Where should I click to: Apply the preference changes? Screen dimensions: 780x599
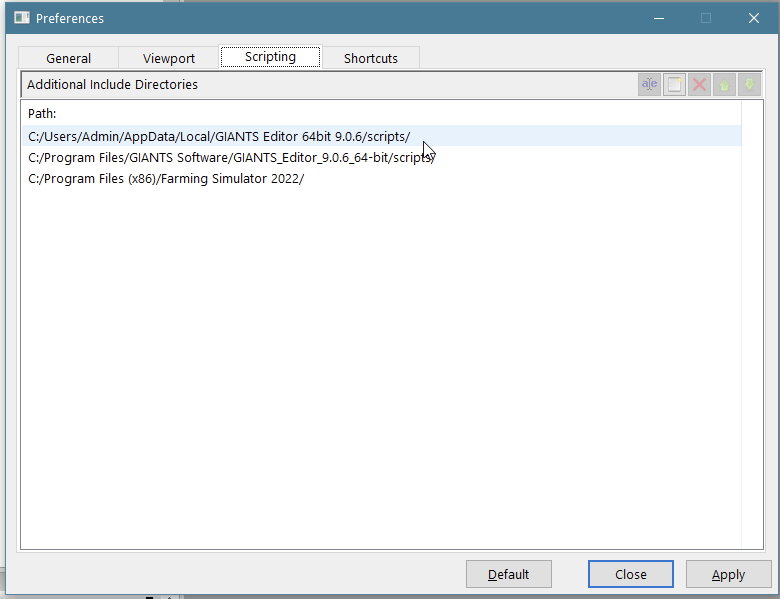point(728,574)
